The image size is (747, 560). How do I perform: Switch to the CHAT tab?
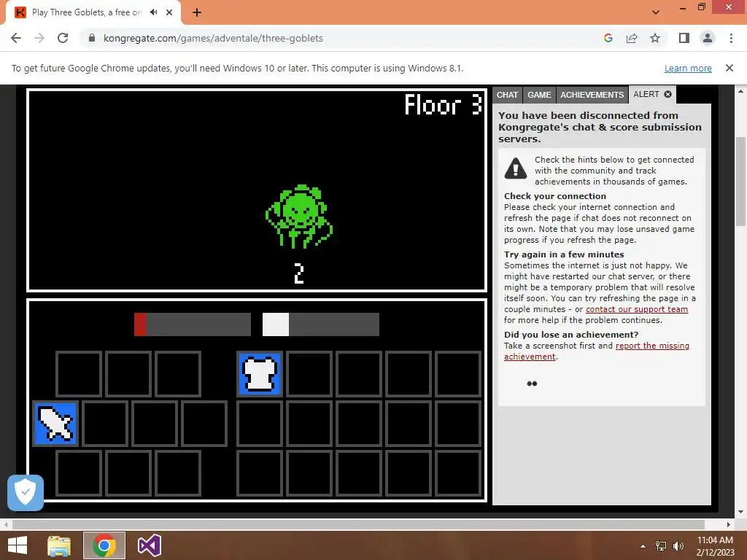coord(507,95)
